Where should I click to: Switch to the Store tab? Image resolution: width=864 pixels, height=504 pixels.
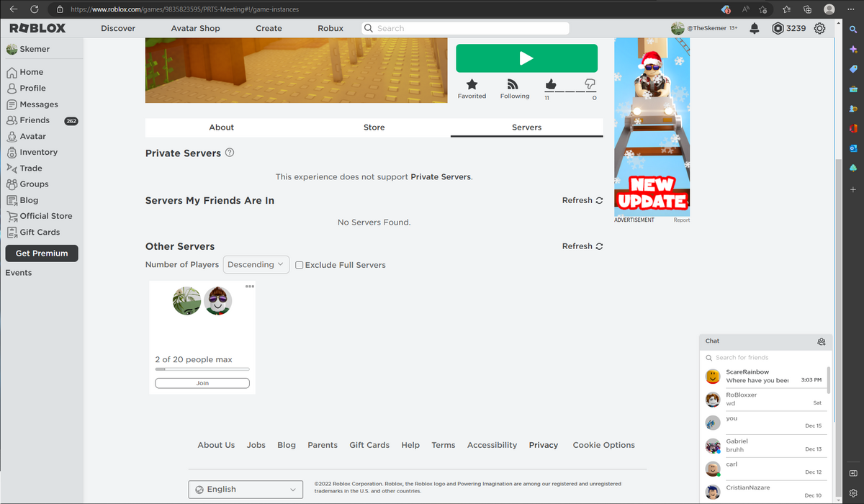(x=374, y=127)
